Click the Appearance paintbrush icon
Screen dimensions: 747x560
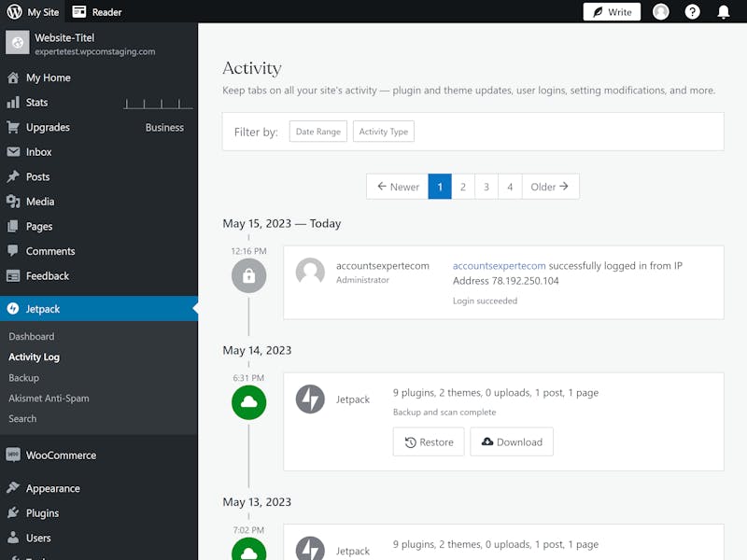tap(13, 488)
